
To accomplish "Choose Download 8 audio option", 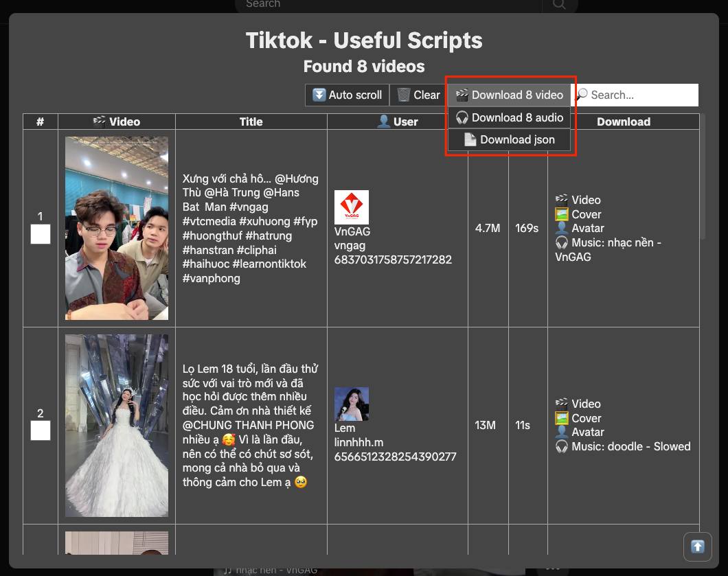I will pos(510,117).
